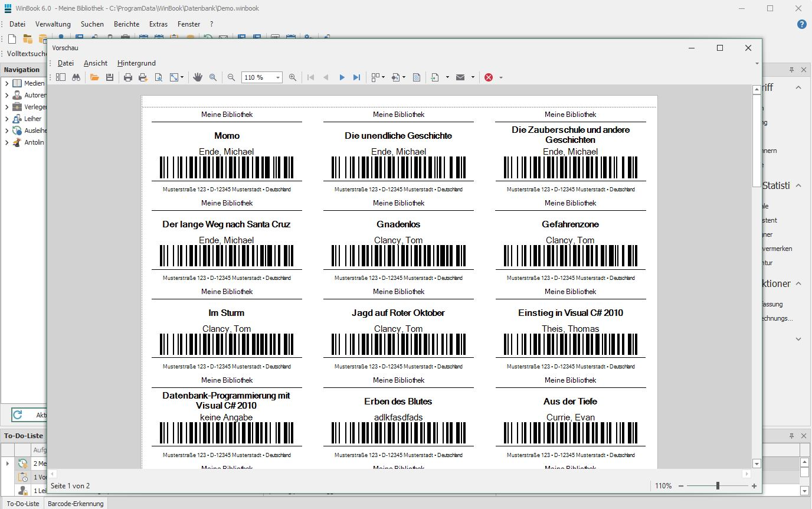Print with the first printer icon
The image size is (812, 509).
pos(128,77)
